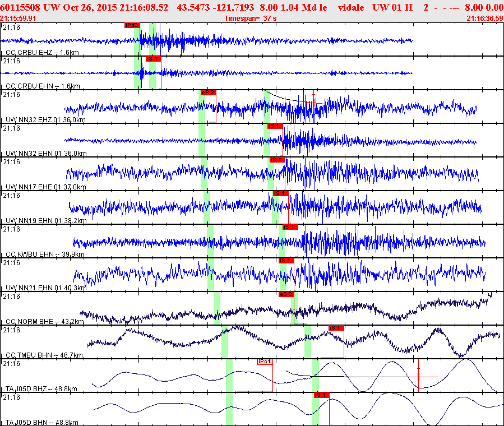Viewport: 504px width, 426px height.
Task: Select the iS 1 pick on NN21 EHN
Action: pos(286,261)
